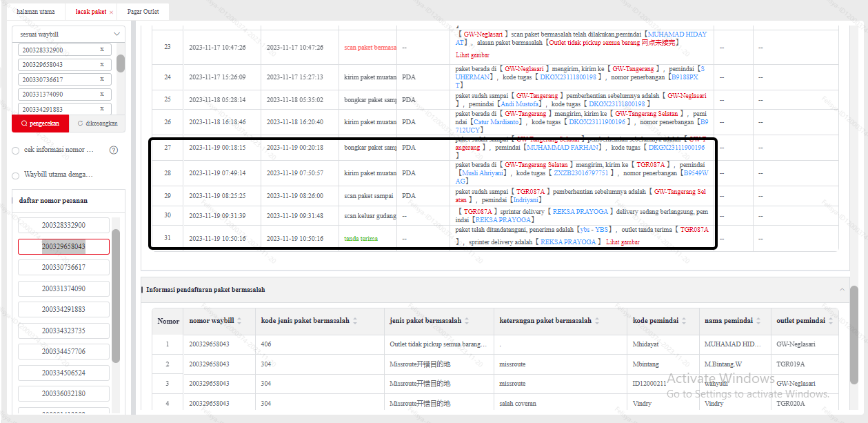Sort by outlet pemindai column arrows

coord(831,321)
